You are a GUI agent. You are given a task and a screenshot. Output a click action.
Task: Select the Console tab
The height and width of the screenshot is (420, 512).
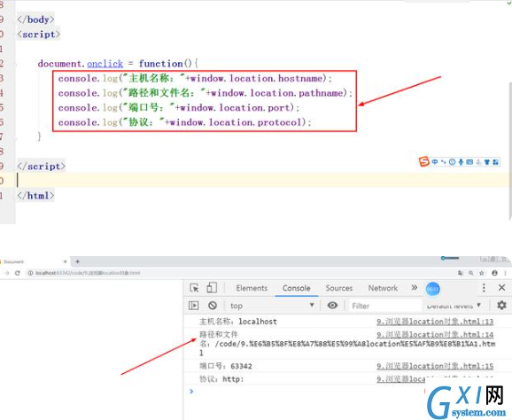click(x=296, y=288)
